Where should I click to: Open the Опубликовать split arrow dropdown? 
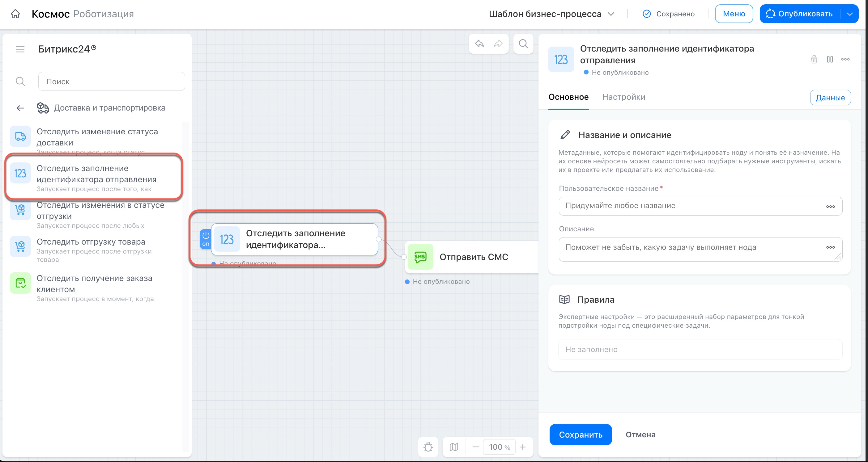(x=850, y=14)
